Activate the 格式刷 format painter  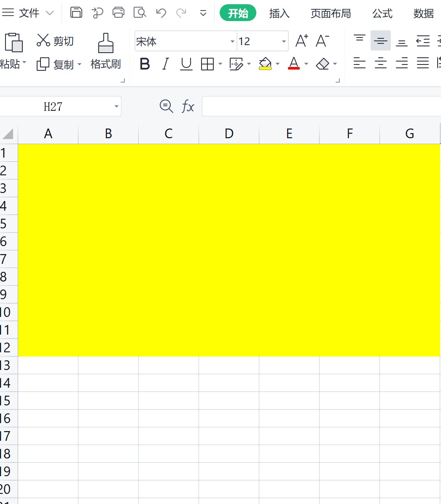[105, 51]
